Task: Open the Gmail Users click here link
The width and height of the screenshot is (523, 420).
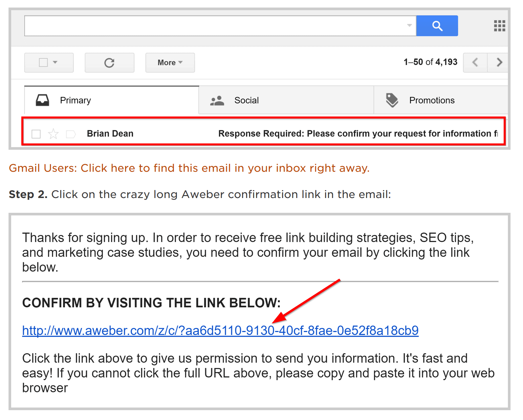Action: point(189,168)
